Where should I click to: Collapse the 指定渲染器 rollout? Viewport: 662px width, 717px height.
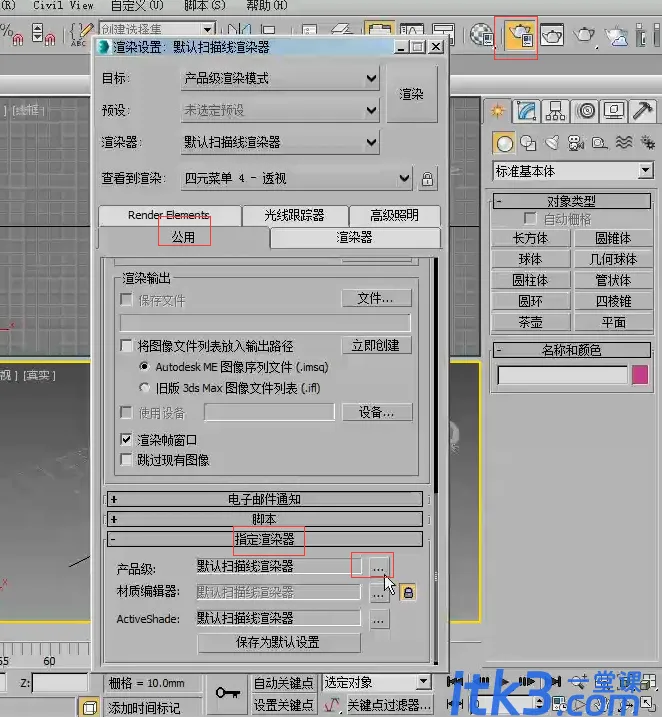click(264, 540)
